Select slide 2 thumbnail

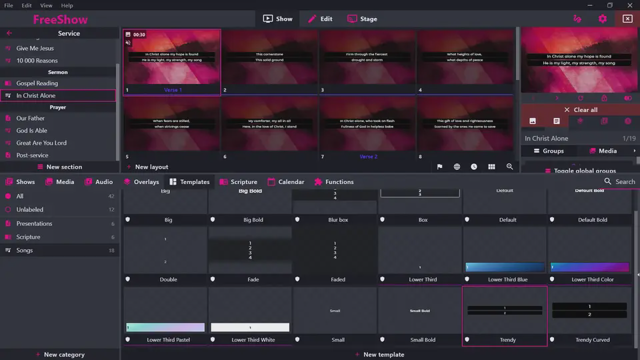point(269,61)
